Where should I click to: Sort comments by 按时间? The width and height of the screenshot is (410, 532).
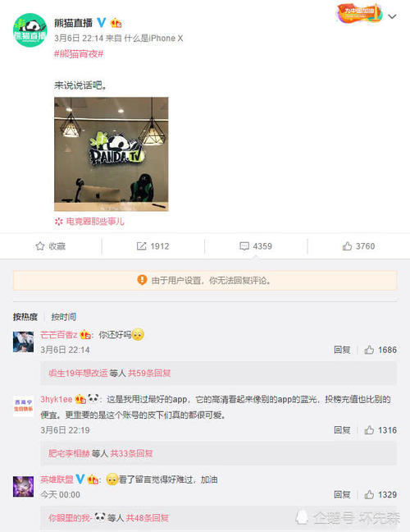coord(63,317)
